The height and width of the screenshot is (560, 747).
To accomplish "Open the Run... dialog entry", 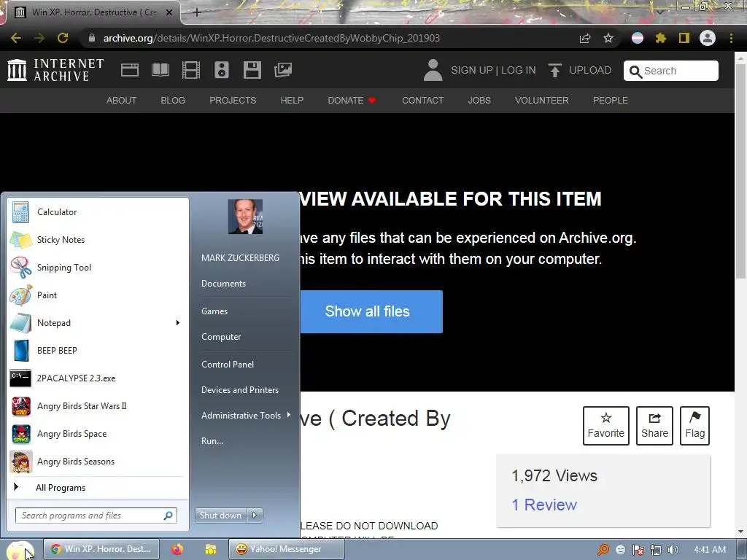I will (x=212, y=441).
